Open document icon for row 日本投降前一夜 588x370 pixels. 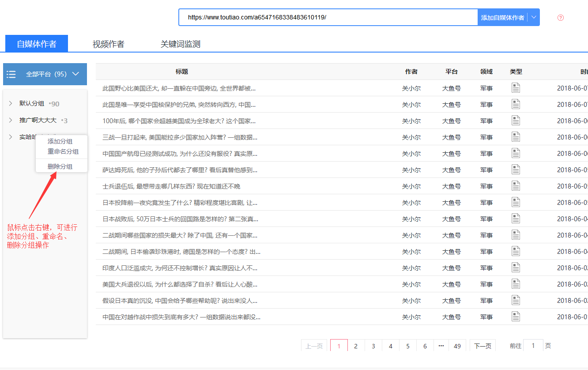click(516, 202)
